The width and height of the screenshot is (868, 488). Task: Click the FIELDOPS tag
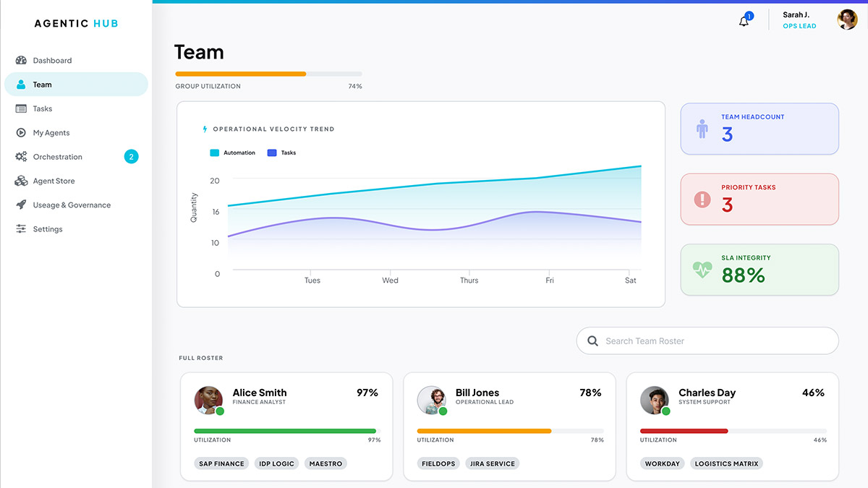pyautogui.click(x=438, y=463)
